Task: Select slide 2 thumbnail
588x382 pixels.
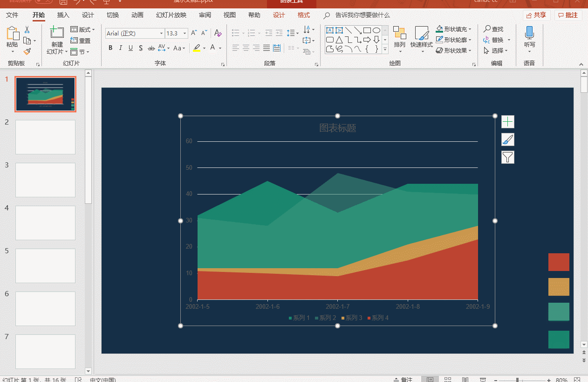Action: [x=45, y=137]
